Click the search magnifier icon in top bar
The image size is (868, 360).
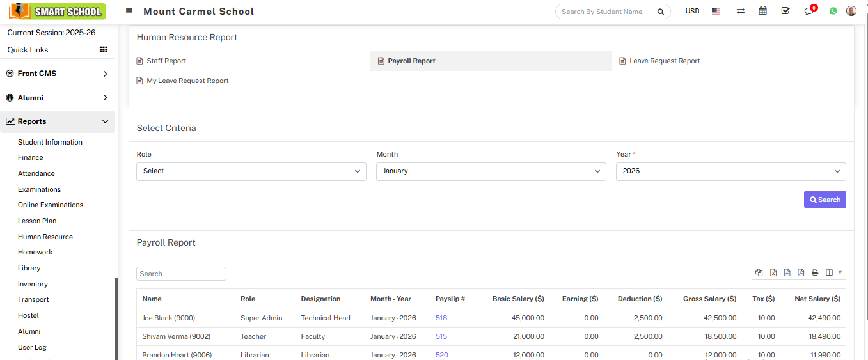tap(660, 12)
